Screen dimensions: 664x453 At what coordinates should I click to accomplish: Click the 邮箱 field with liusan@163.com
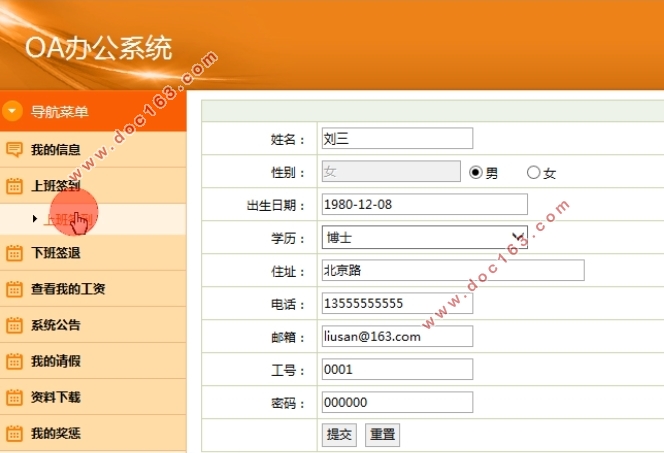pos(397,336)
